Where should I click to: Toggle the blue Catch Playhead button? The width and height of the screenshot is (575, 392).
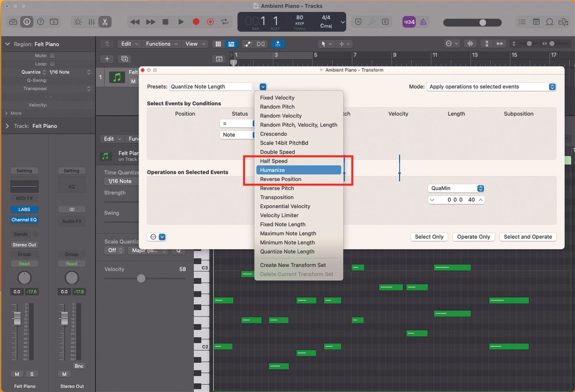click(x=278, y=44)
